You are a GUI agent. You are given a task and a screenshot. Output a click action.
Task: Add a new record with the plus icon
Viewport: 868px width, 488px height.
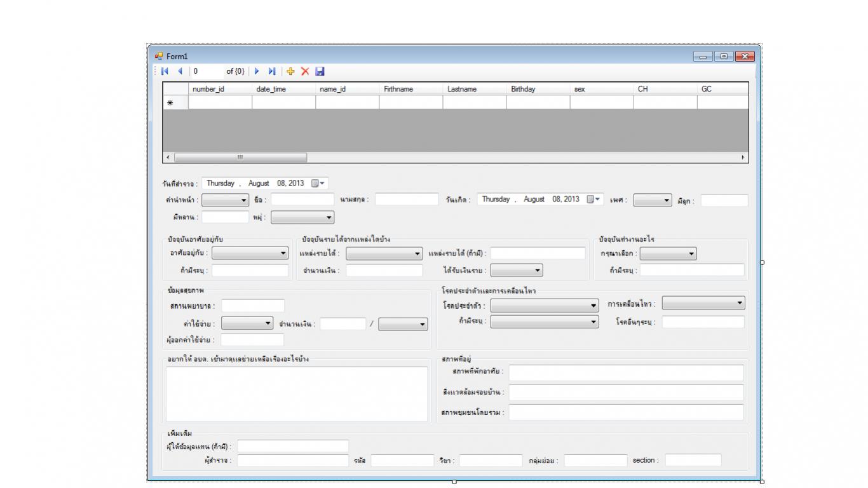tap(291, 71)
